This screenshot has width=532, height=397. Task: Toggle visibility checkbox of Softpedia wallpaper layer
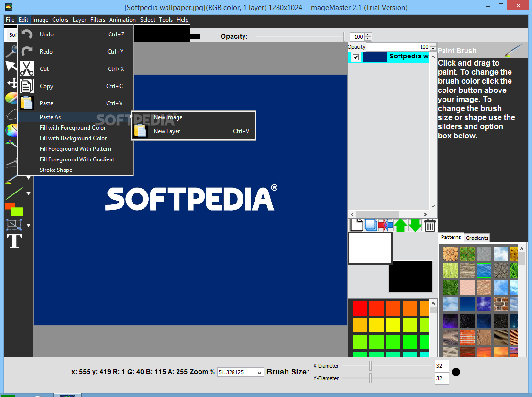(355, 57)
